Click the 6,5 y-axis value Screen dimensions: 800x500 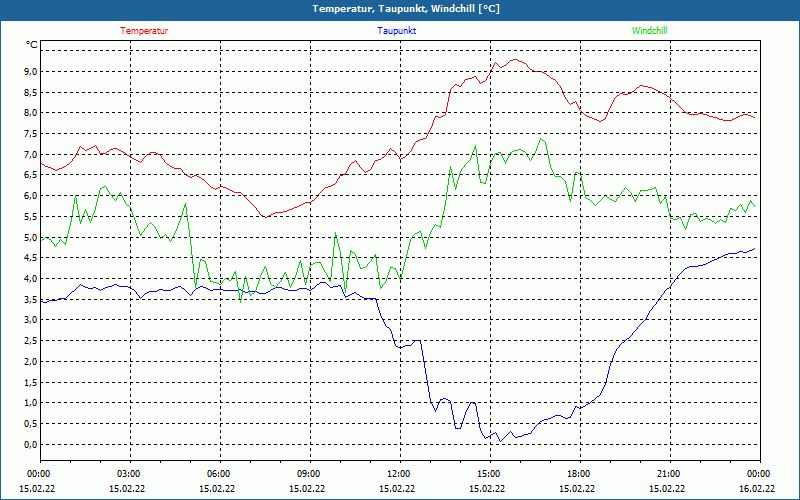click(31, 175)
